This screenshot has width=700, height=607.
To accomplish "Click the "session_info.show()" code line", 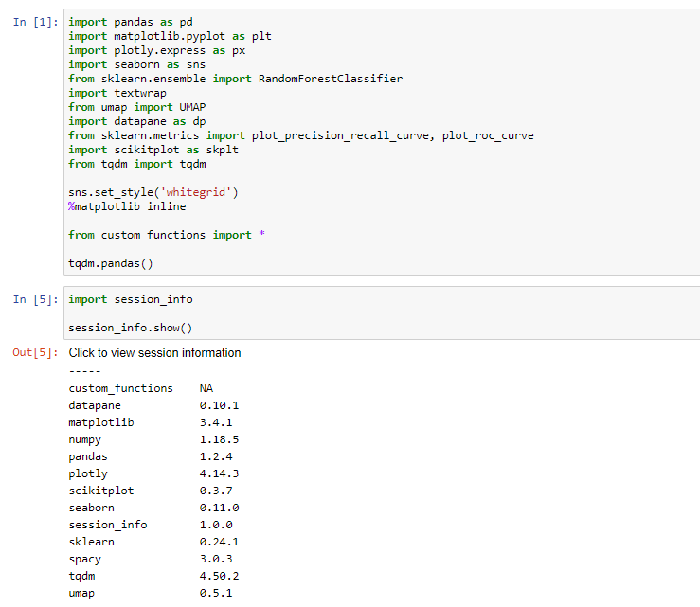I will coord(131,328).
